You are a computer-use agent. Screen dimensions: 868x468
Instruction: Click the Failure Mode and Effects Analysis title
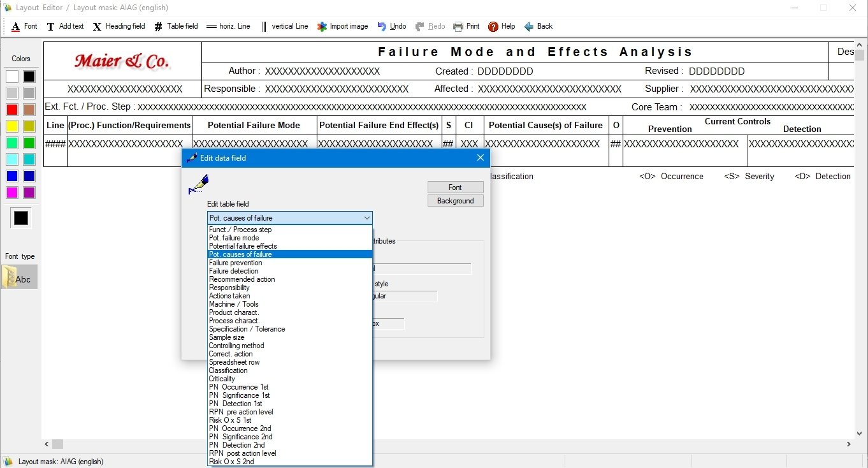pyautogui.click(x=535, y=52)
